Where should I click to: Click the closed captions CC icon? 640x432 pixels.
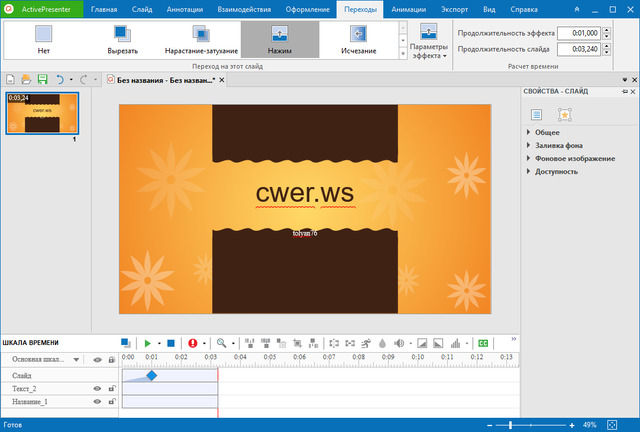(x=483, y=342)
